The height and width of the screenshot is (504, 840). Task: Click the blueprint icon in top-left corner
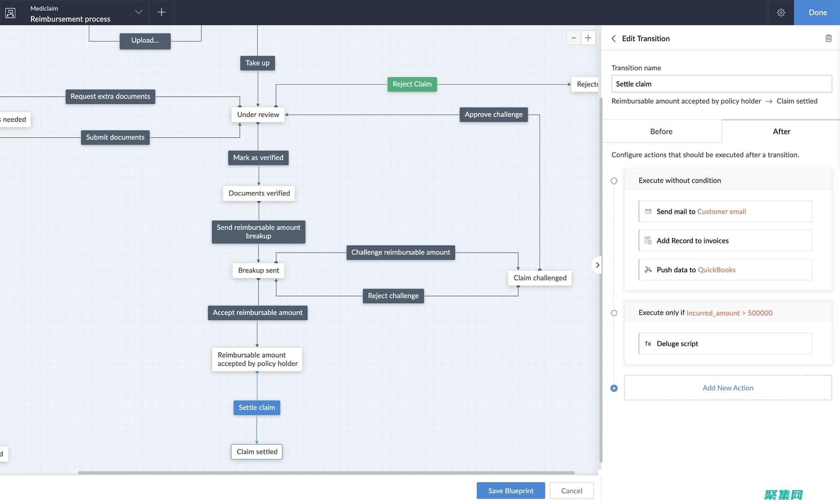[x=10, y=13]
